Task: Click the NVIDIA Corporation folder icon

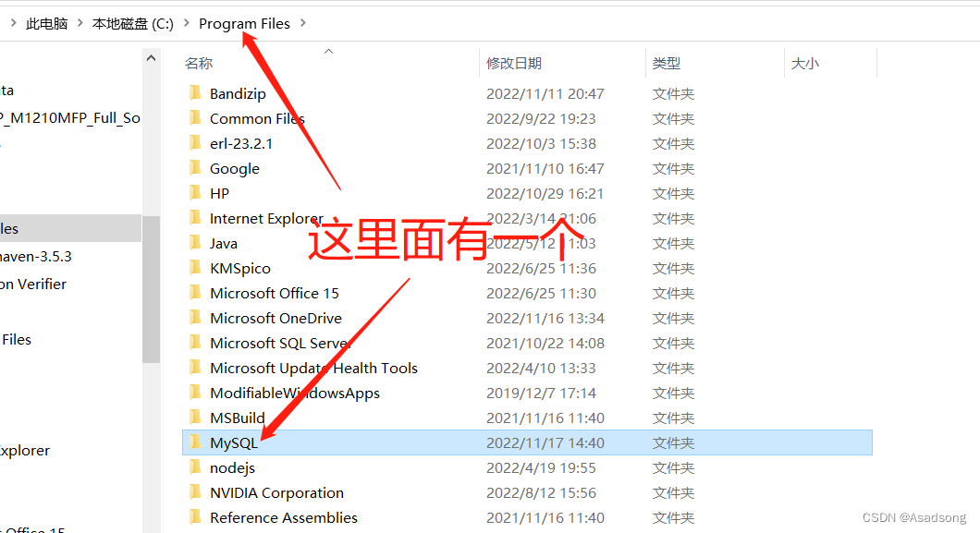Action: point(195,492)
